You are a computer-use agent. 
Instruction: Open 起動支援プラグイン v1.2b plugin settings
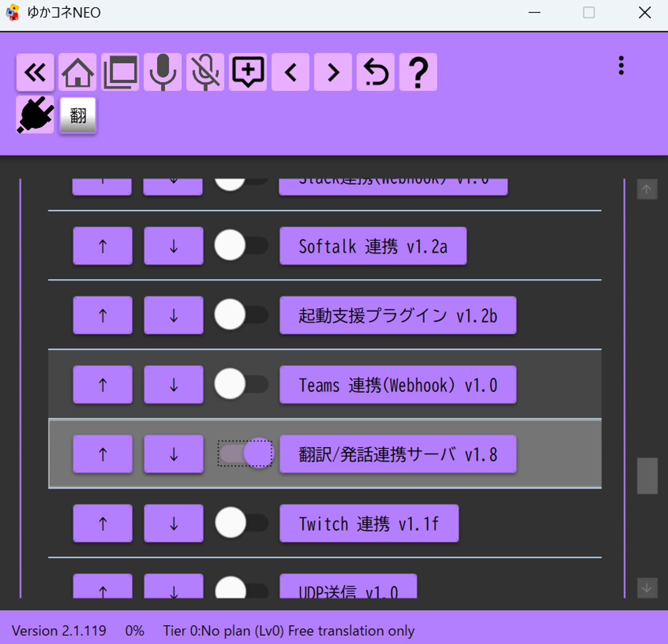click(398, 315)
